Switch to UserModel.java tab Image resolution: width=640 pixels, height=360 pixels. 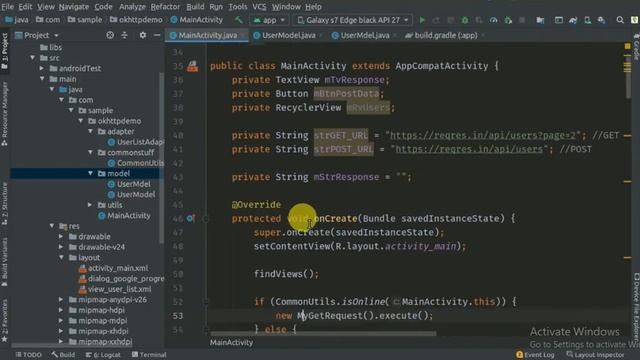pyautogui.click(x=288, y=35)
